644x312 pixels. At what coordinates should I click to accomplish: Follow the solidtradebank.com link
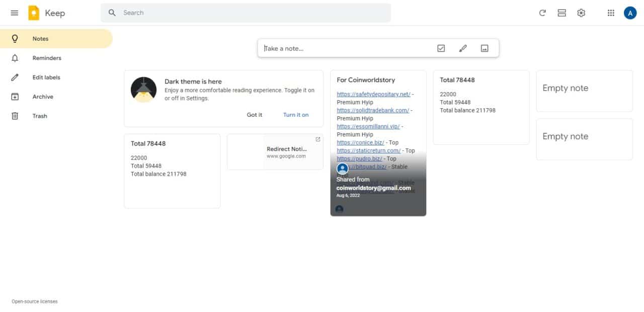(373, 110)
